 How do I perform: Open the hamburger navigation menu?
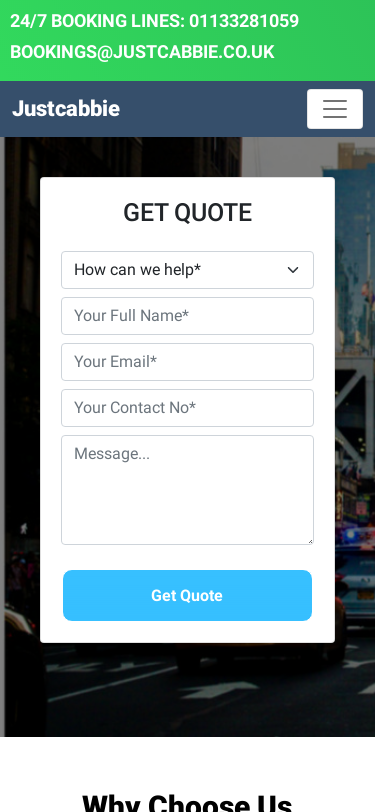point(335,109)
